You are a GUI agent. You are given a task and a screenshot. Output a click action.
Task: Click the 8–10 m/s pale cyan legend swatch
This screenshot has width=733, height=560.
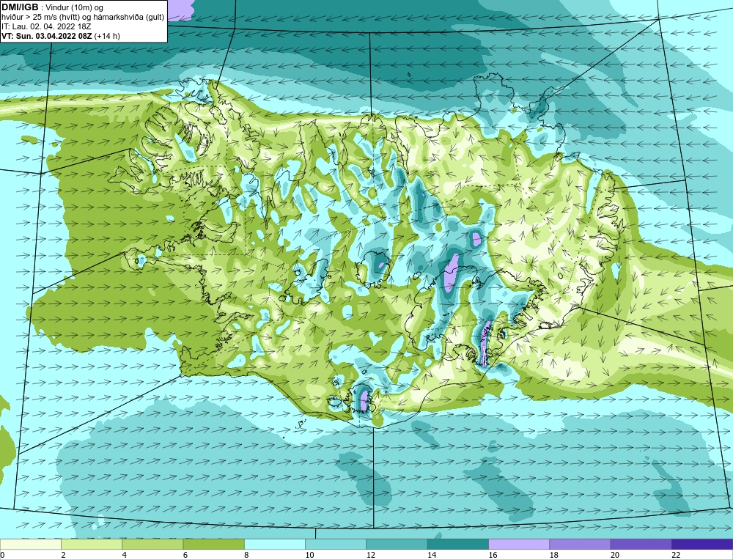(x=275, y=545)
